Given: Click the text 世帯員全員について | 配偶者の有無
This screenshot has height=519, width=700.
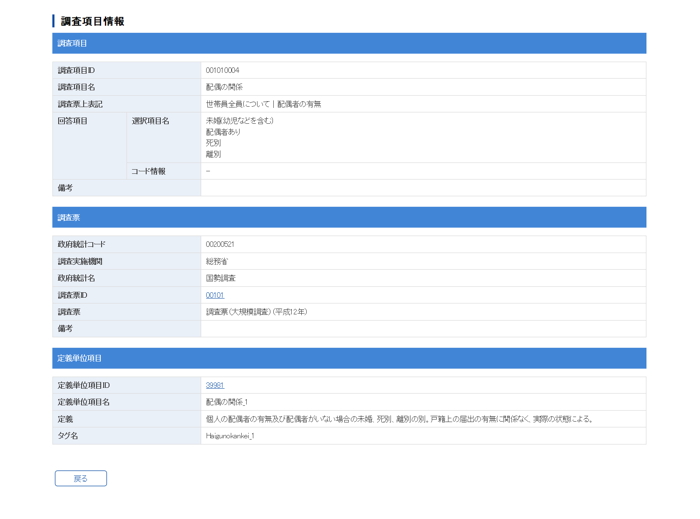Looking at the screenshot, I should (x=263, y=104).
